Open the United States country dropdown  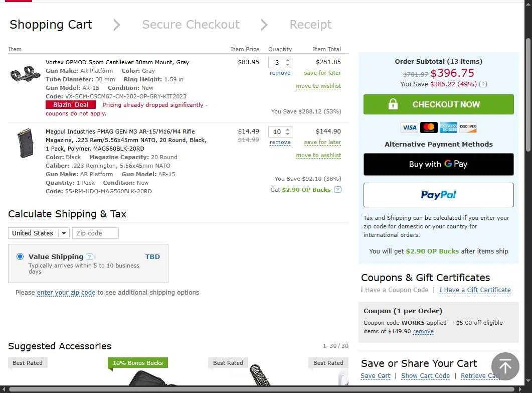click(x=39, y=233)
